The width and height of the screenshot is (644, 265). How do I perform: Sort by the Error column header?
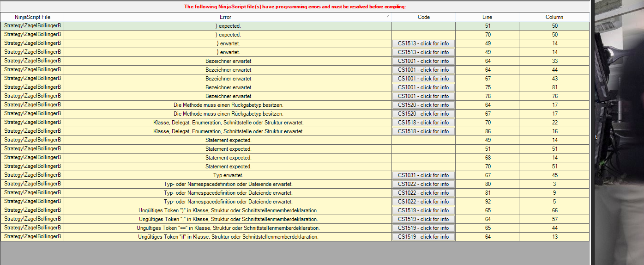228,17
